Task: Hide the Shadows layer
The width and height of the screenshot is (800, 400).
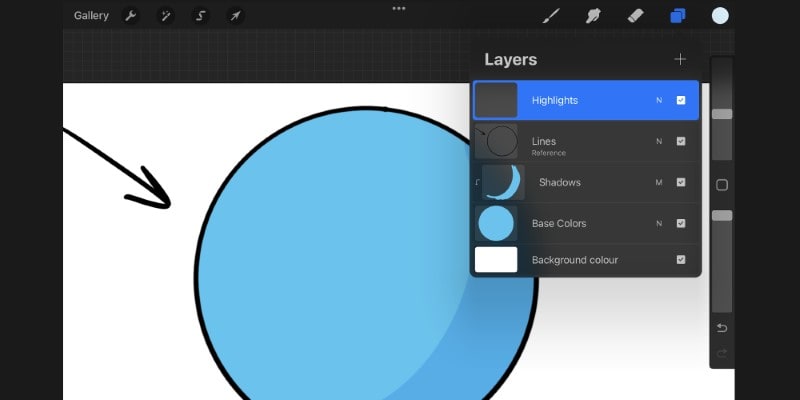Action: (x=681, y=182)
